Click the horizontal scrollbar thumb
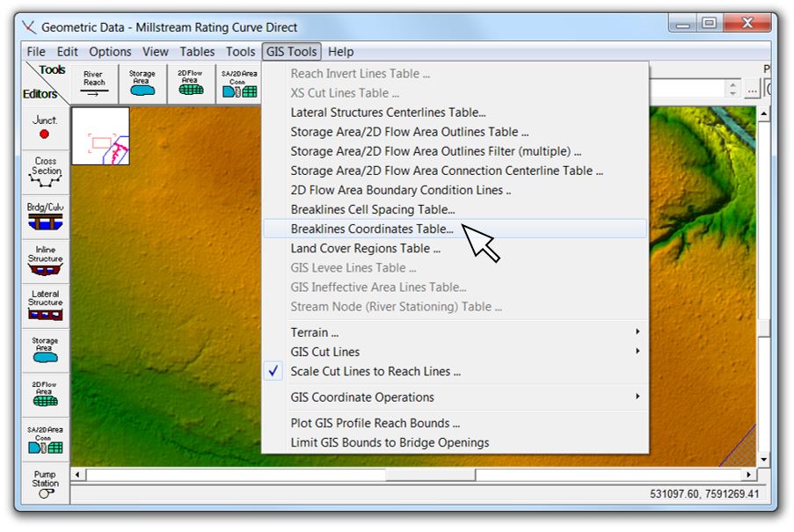The height and width of the screenshot is (532, 794). (431, 475)
